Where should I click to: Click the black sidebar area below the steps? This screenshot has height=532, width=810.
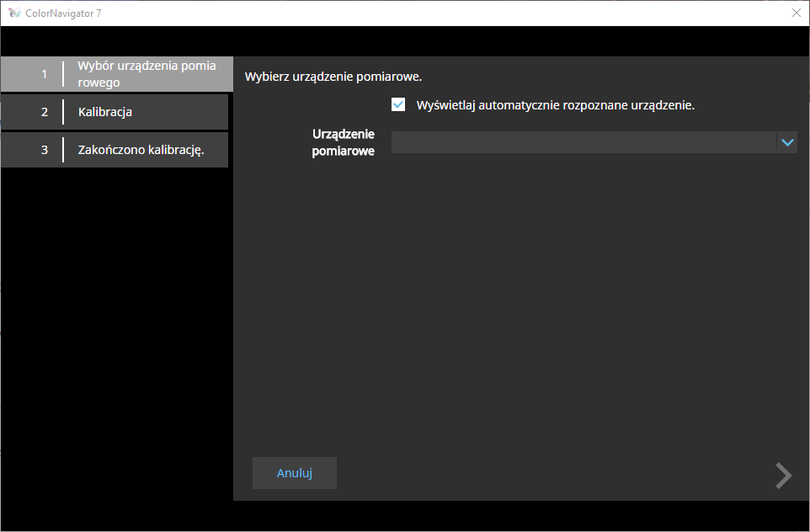[x=115, y=337]
